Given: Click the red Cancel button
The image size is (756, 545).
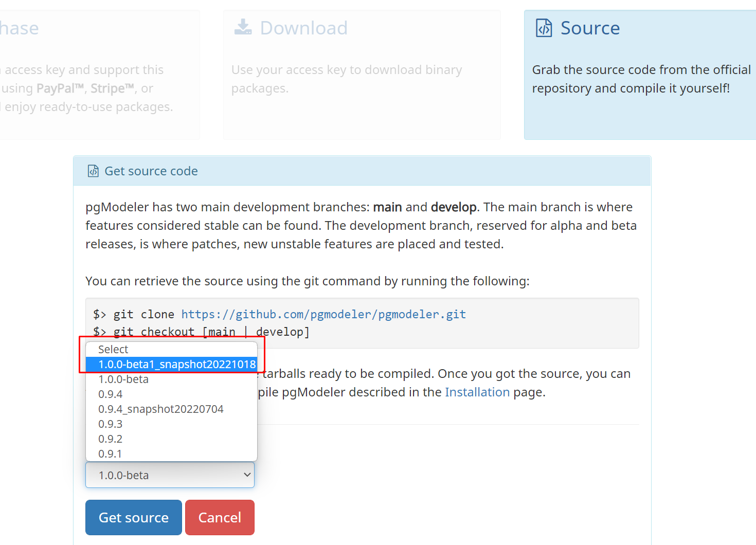Looking at the screenshot, I should pos(220,517).
